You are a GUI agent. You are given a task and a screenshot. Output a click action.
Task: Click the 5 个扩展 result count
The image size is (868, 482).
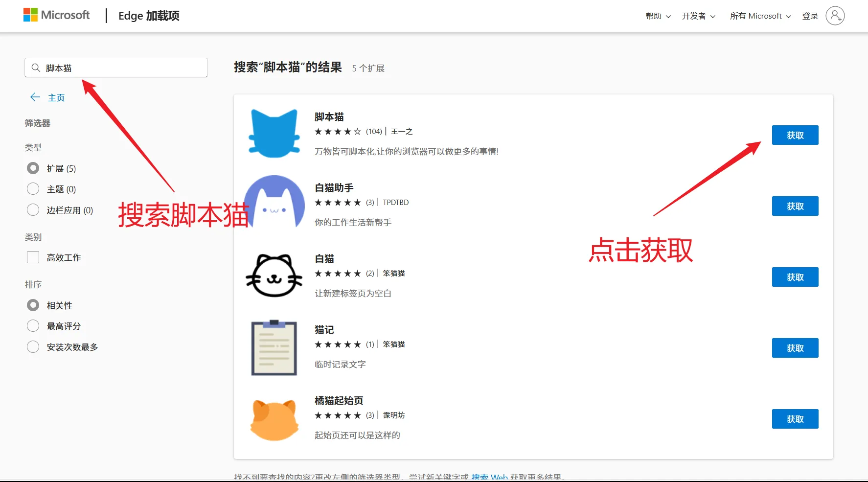tap(368, 68)
